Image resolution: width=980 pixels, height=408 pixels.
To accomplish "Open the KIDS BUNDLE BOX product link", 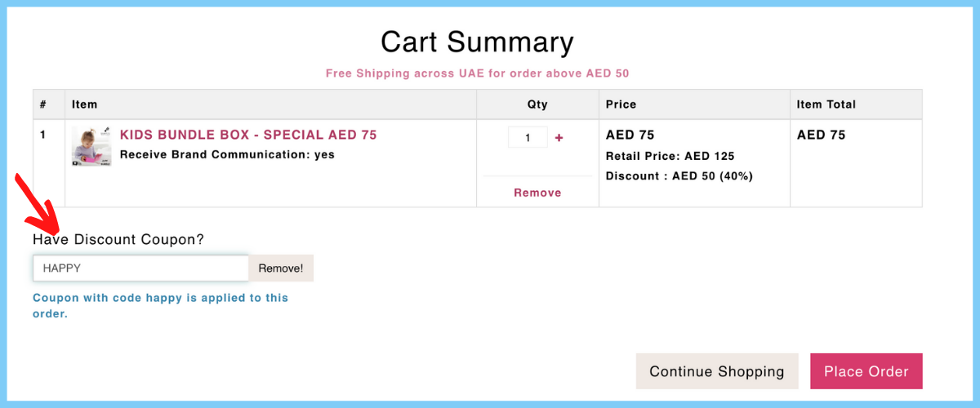I will coord(248,135).
